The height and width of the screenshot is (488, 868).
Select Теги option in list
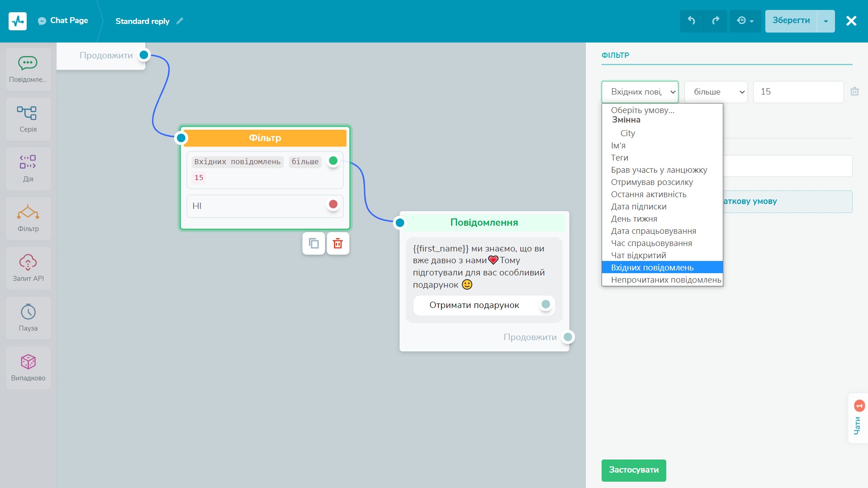click(x=662, y=158)
